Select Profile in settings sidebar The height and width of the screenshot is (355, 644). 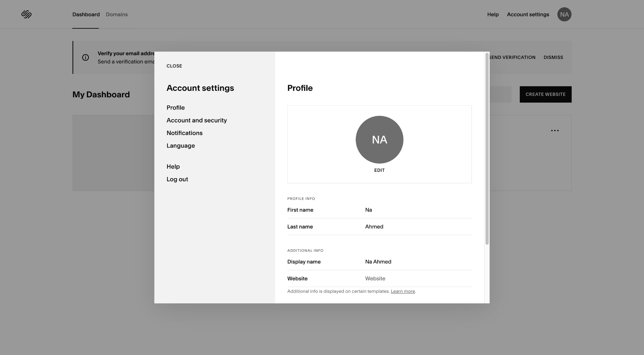[175, 108]
